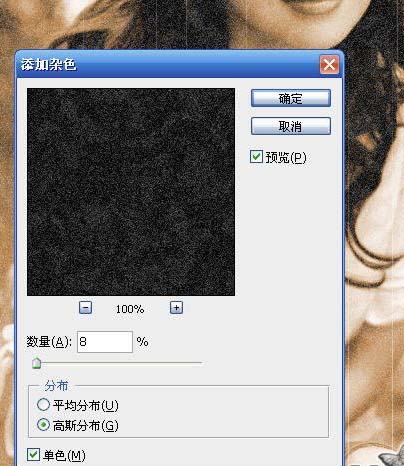Click the 数量(A) label text
Image resolution: width=404 pixels, height=466 pixels.
(x=49, y=342)
